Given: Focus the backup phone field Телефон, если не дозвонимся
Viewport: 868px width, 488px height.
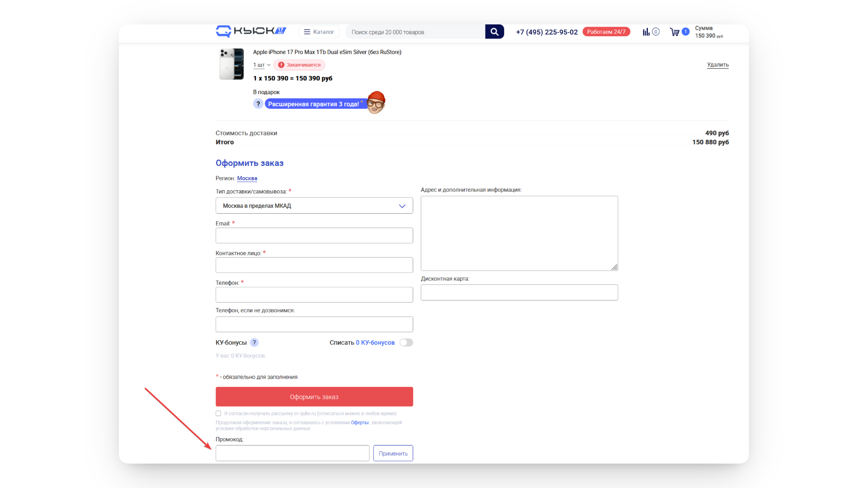Looking at the screenshot, I should 314,324.
